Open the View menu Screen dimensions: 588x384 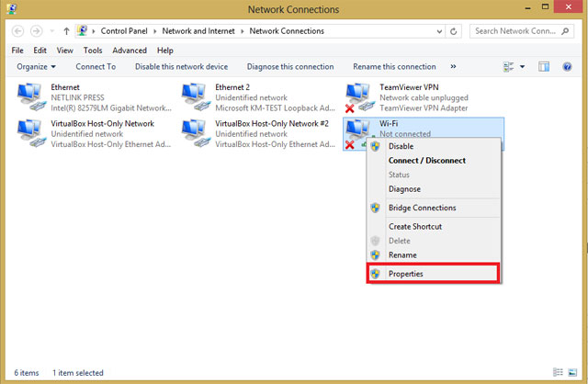(x=65, y=51)
